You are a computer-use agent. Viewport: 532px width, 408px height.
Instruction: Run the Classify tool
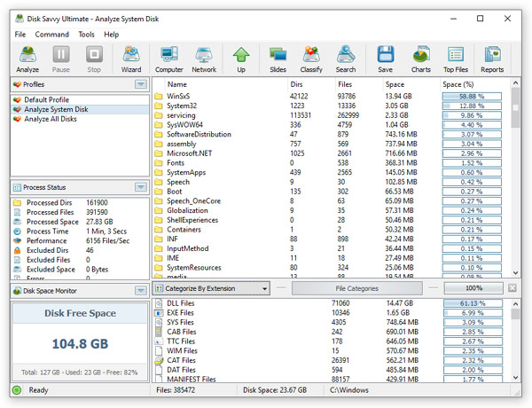[311, 59]
